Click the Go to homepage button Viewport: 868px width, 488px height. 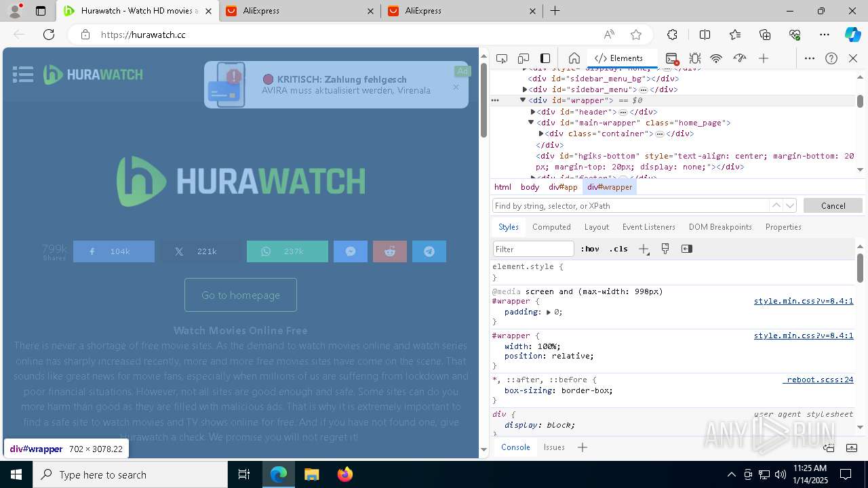241,295
